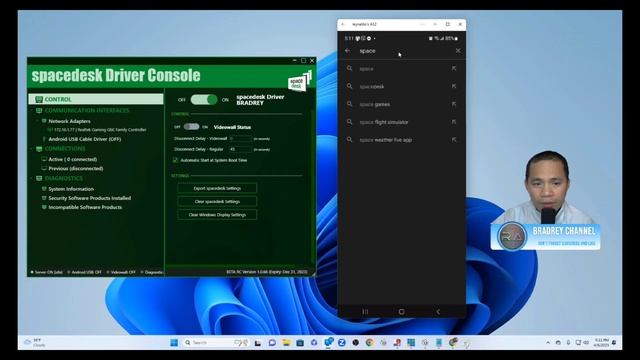Open the CONNECTIONS section
This screenshot has height=360, width=640.
click(65, 149)
